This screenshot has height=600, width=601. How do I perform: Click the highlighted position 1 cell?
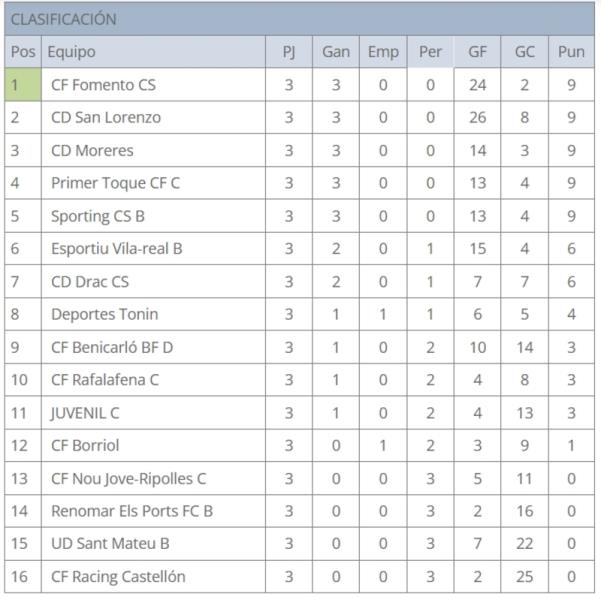coord(23,85)
